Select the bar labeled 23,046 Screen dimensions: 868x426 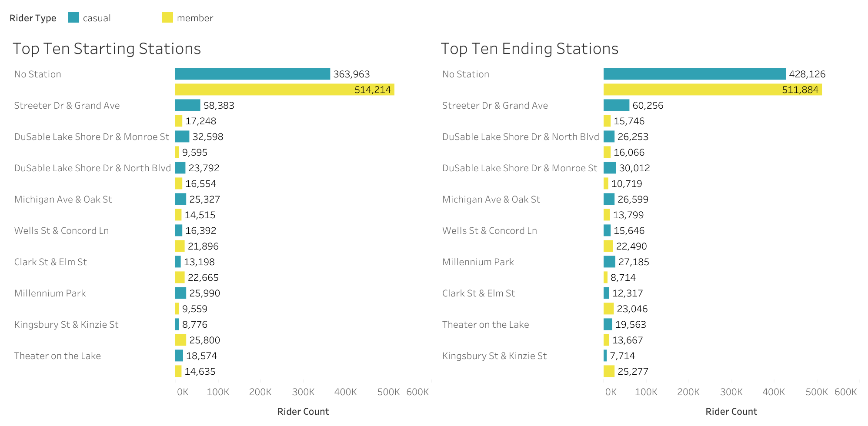(x=608, y=309)
